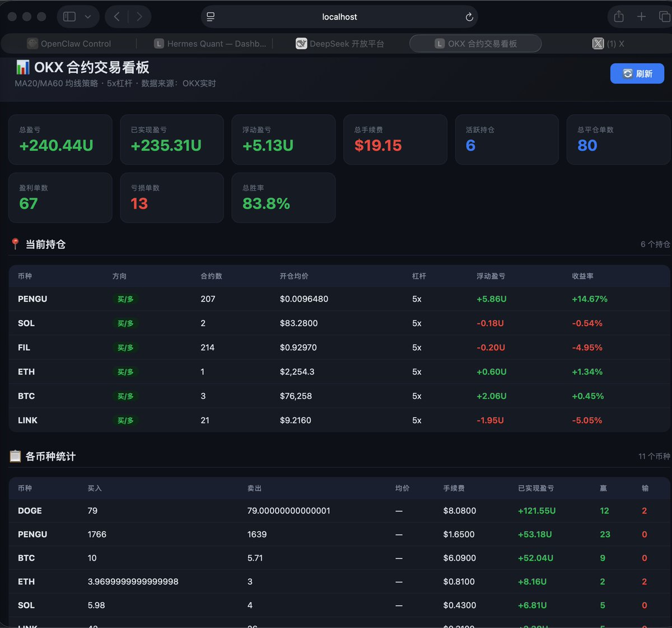This screenshot has width=672, height=628.
Task: Click the 买/多 badge in BTC row
Action: 125,396
